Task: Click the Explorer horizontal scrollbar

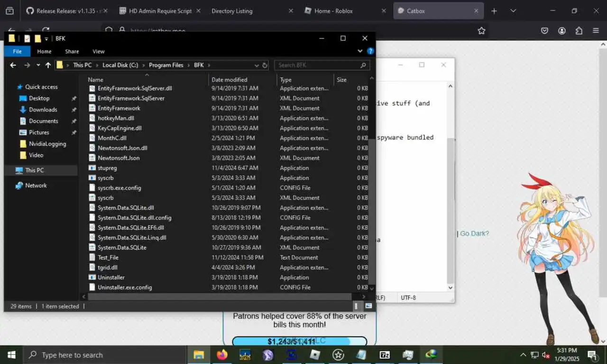Action: 221,296
